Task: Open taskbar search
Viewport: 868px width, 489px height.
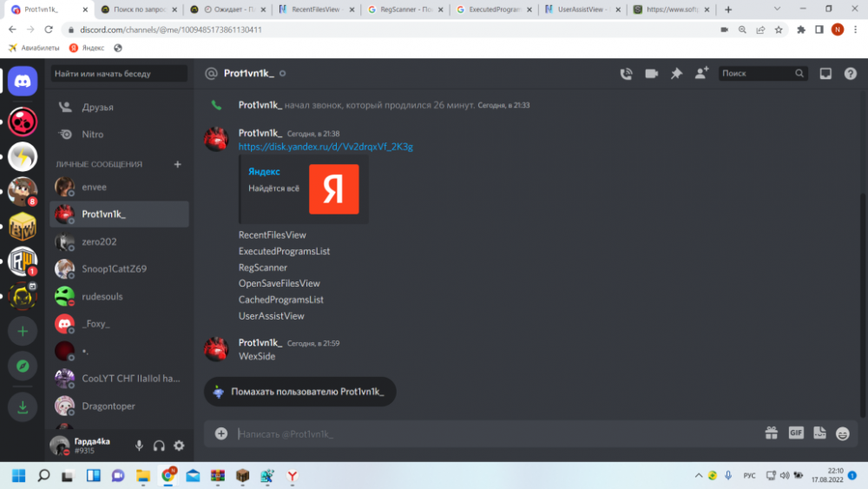Action: pos(43,476)
